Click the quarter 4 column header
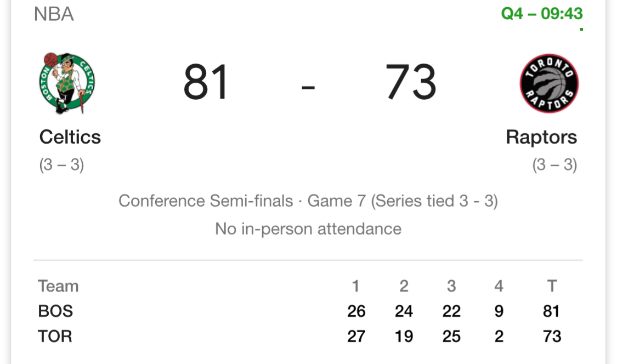Image resolution: width=617 pixels, height=364 pixels. coord(499,286)
